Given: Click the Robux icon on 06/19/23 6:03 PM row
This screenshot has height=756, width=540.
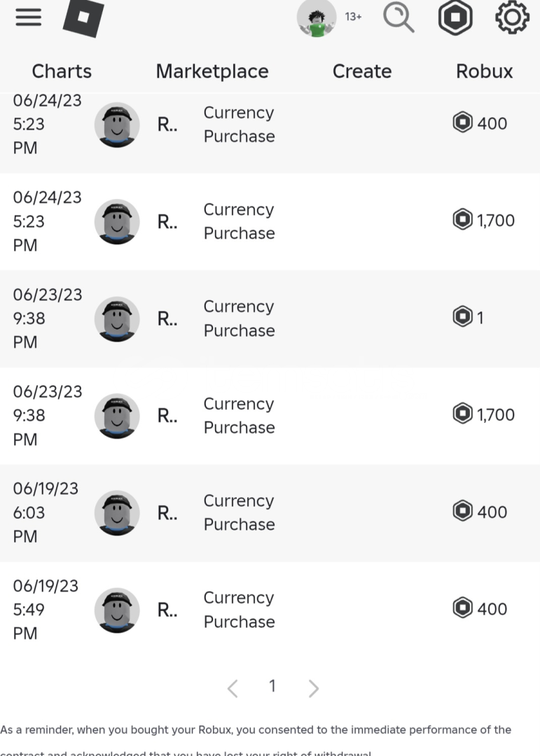Looking at the screenshot, I should pyautogui.click(x=462, y=512).
